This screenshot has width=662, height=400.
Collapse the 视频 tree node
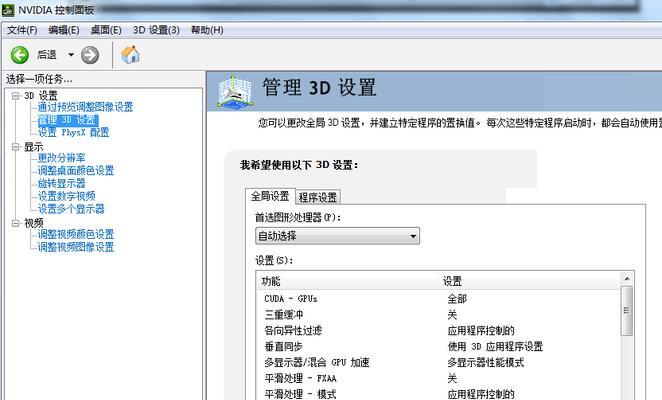click(x=16, y=223)
